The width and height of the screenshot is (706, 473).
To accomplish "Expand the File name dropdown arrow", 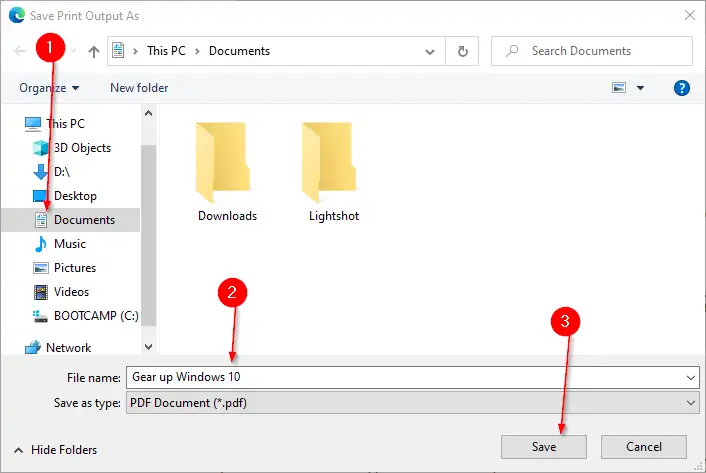I will click(x=691, y=378).
